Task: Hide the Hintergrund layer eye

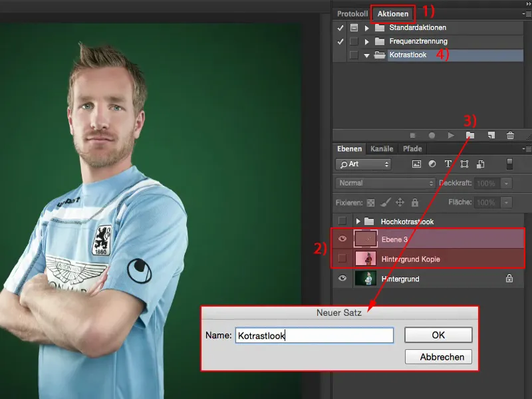Action: [x=342, y=278]
